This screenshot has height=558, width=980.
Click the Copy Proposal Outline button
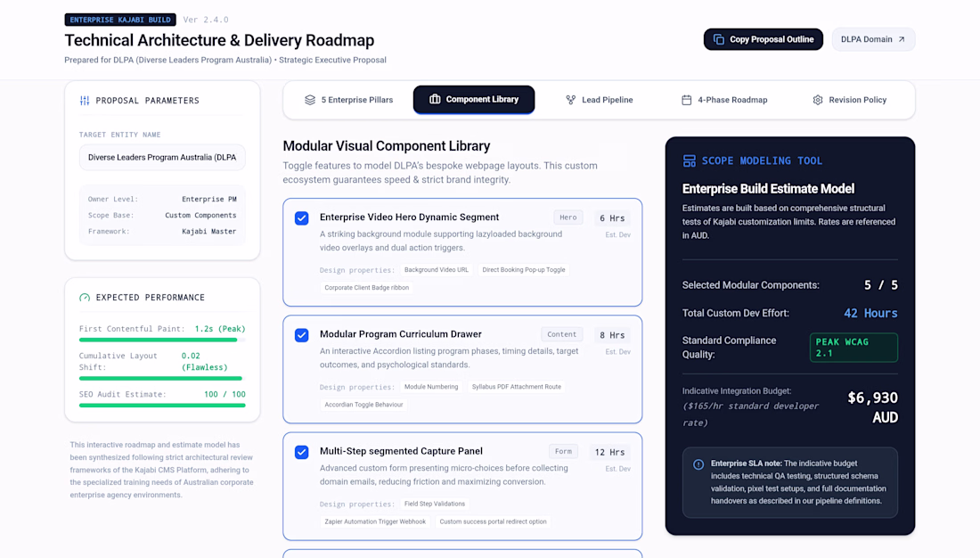764,39
